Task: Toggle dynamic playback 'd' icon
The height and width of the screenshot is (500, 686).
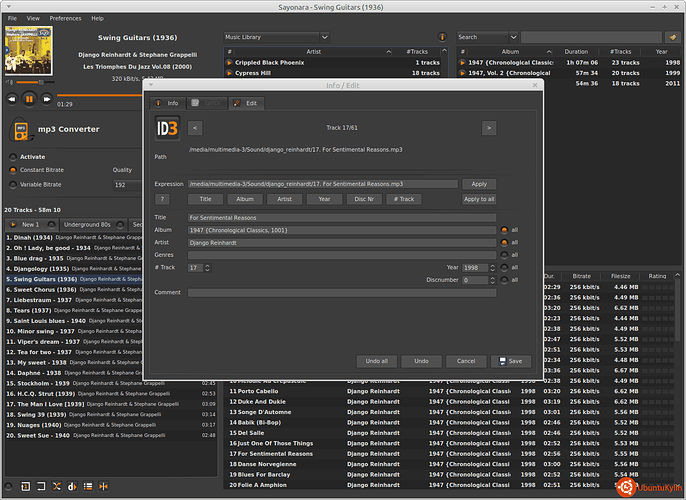Action: 72,486
